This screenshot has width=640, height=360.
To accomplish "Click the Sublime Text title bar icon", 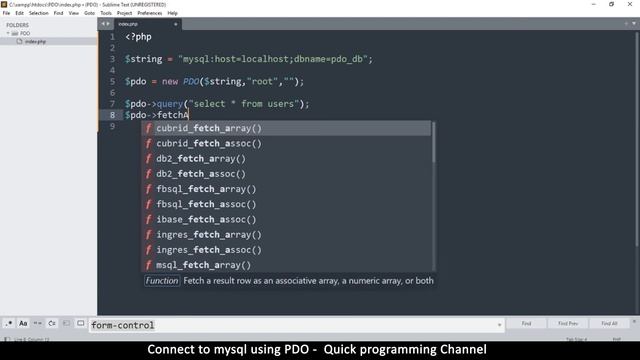I will click(4, 4).
